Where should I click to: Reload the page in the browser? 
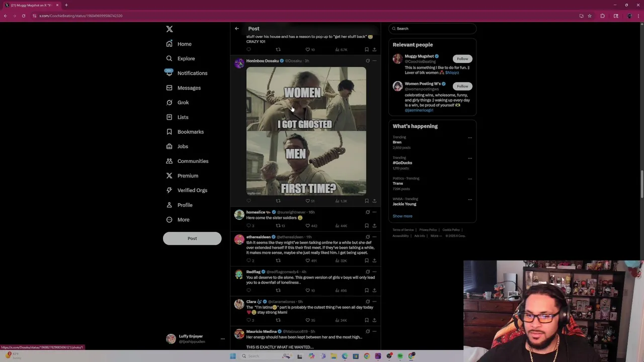pyautogui.click(x=23, y=16)
